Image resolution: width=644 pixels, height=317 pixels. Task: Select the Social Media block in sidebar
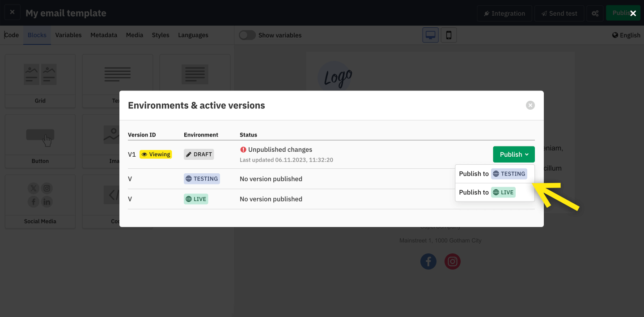[40, 201]
